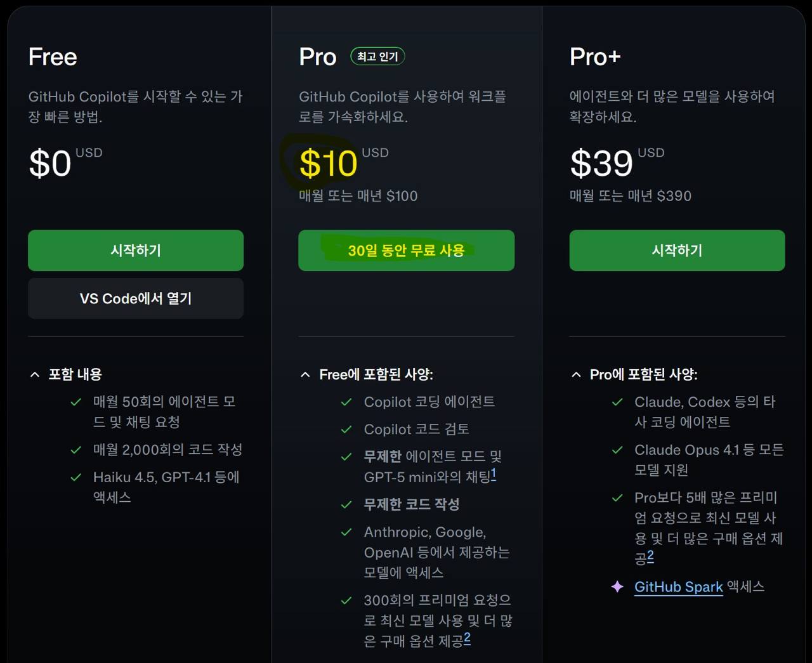Collapse the Free에 포함된 사양 chevron

coord(305,375)
